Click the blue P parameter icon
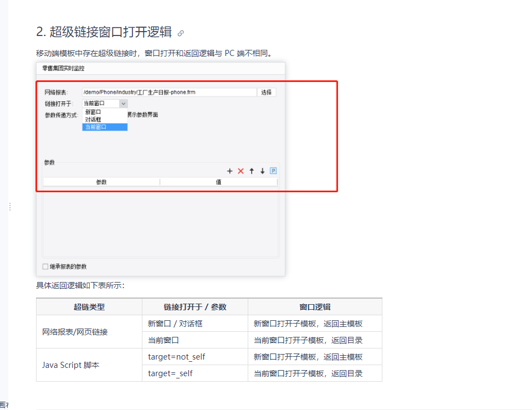The height and width of the screenshot is (410, 532). click(x=273, y=171)
